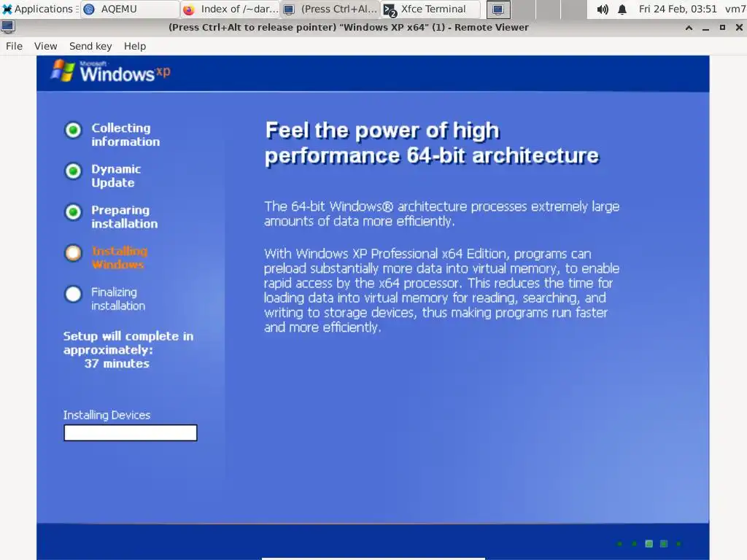Click the Xfce Terminal icon in the taskbar
747x560 pixels.
click(390, 10)
